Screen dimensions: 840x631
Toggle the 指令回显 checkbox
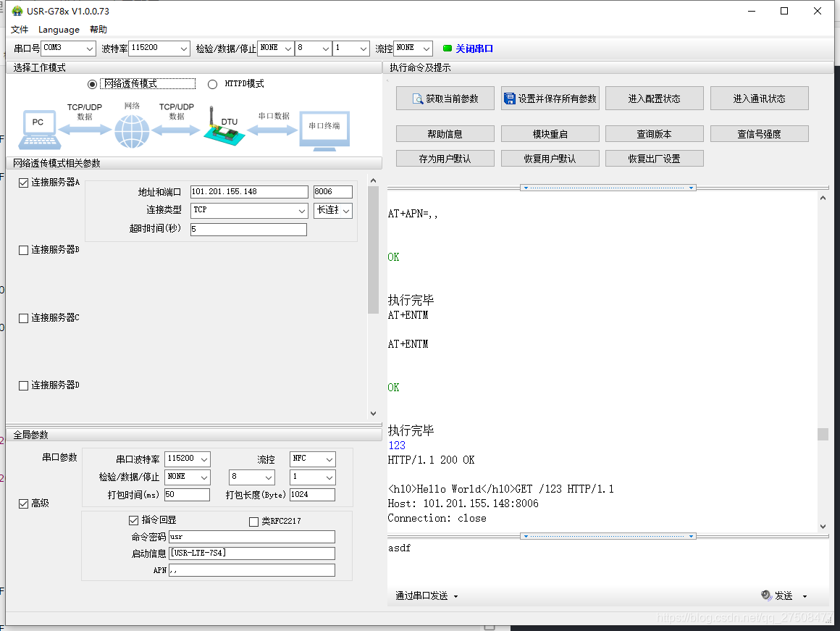pyautogui.click(x=135, y=519)
